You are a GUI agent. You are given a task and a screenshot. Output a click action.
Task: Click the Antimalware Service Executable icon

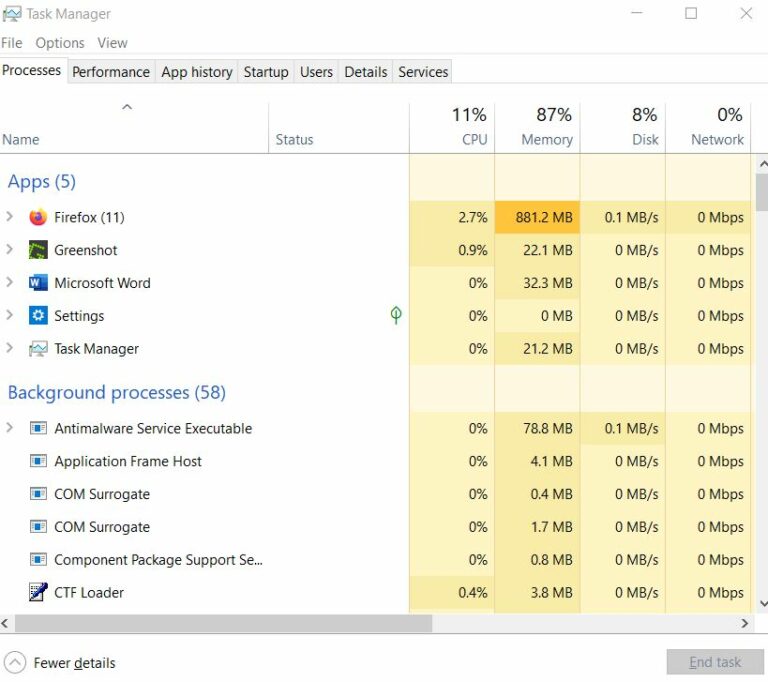pyautogui.click(x=38, y=428)
